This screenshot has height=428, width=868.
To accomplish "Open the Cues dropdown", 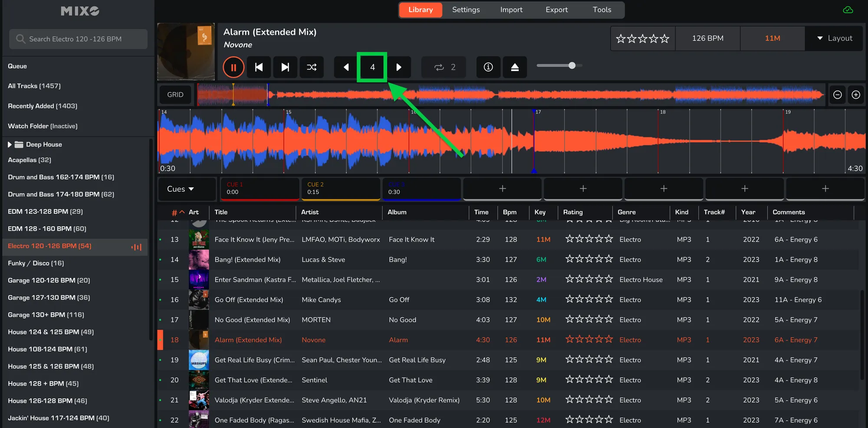I will [181, 189].
